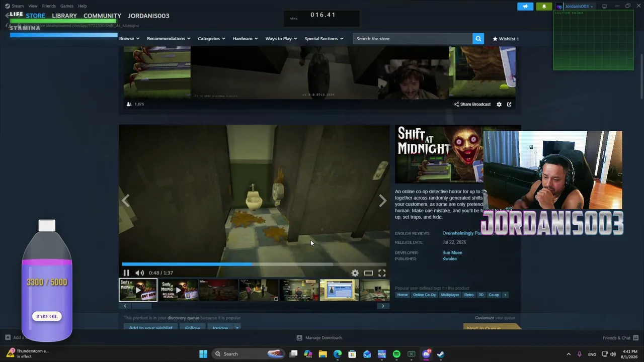Show hidden system tray icons
This screenshot has height=362, width=644.
pyautogui.click(x=569, y=354)
